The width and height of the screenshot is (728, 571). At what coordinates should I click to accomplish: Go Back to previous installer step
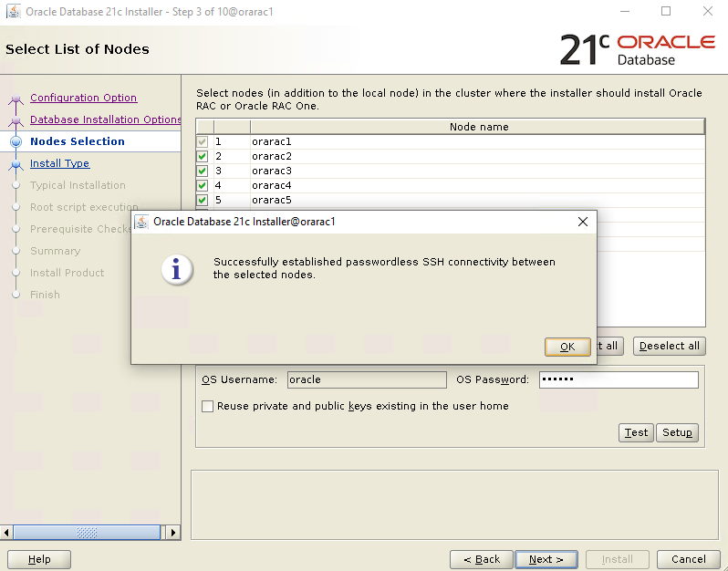click(x=482, y=559)
